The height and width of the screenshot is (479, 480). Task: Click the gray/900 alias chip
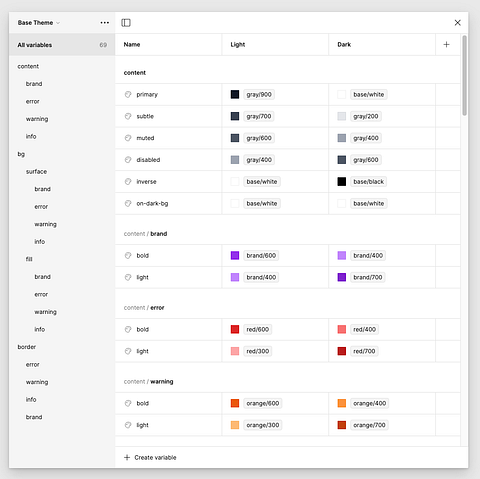click(x=259, y=94)
